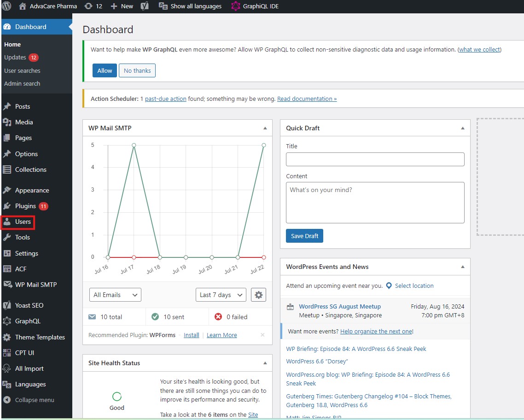
Task: Dismiss the WPForms recommended plugin notice
Action: (x=262, y=335)
